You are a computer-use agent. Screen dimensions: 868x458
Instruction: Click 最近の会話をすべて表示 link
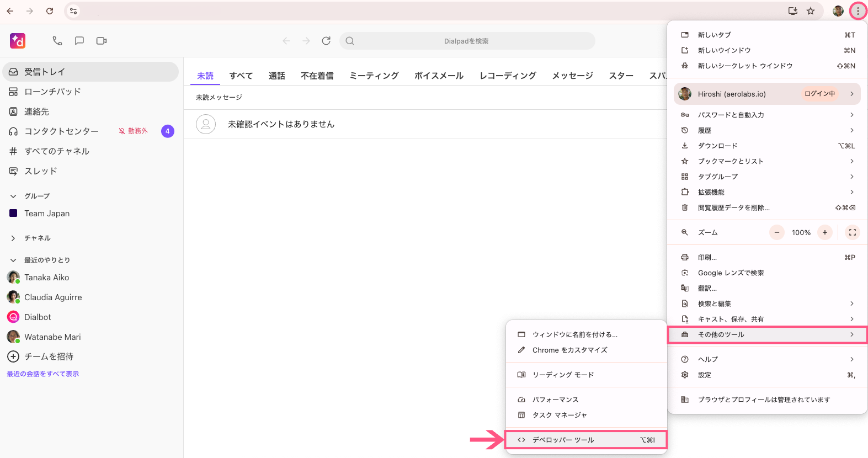[x=42, y=374]
